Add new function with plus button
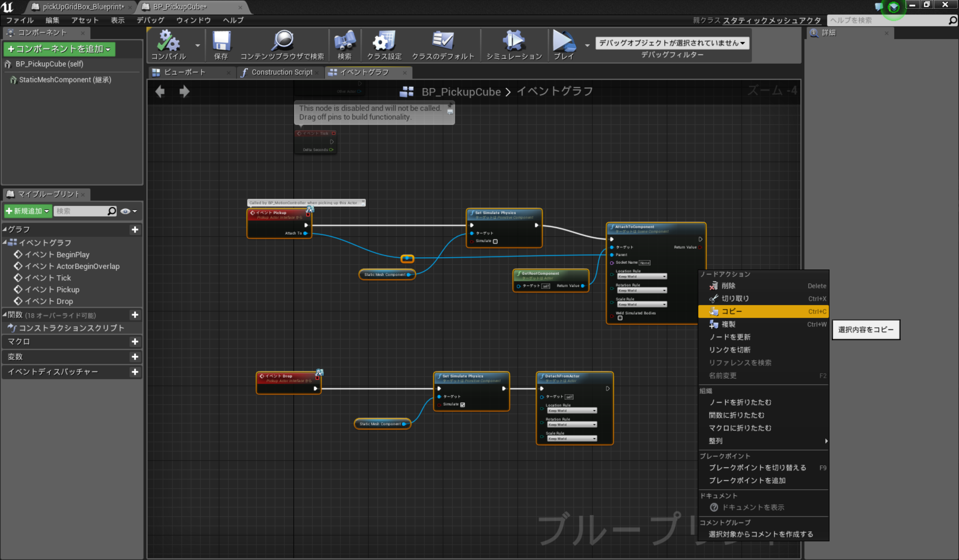Image resolution: width=959 pixels, height=560 pixels. point(135,315)
